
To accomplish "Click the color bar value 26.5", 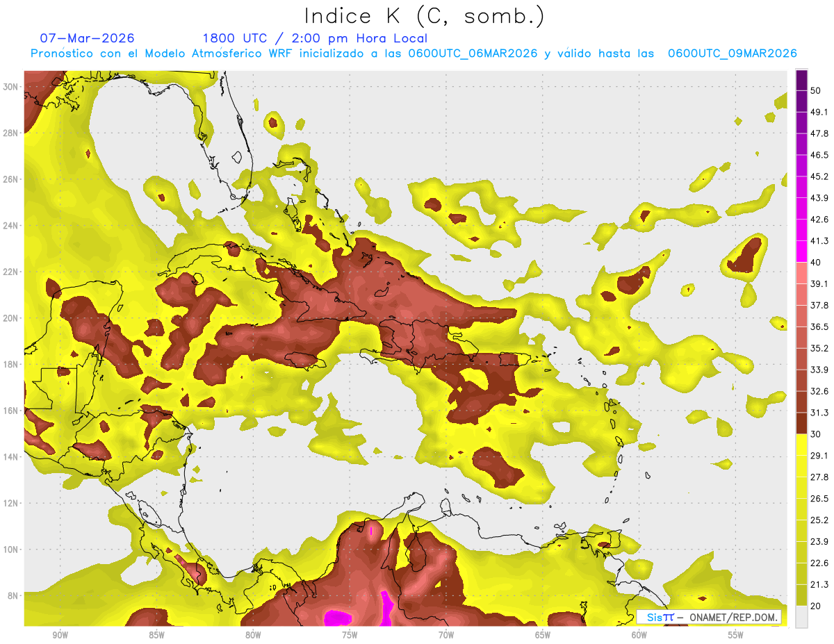I will pyautogui.click(x=819, y=499).
